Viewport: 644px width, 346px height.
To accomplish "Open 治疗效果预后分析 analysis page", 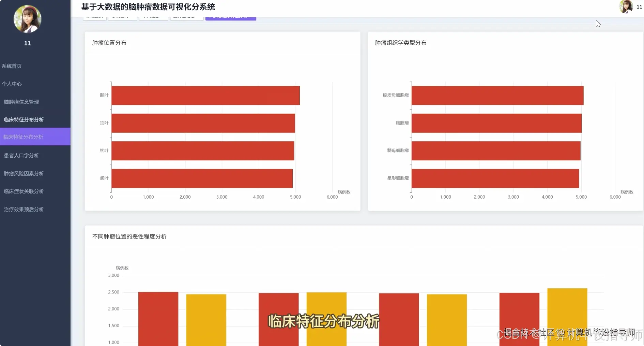I will [x=23, y=209].
